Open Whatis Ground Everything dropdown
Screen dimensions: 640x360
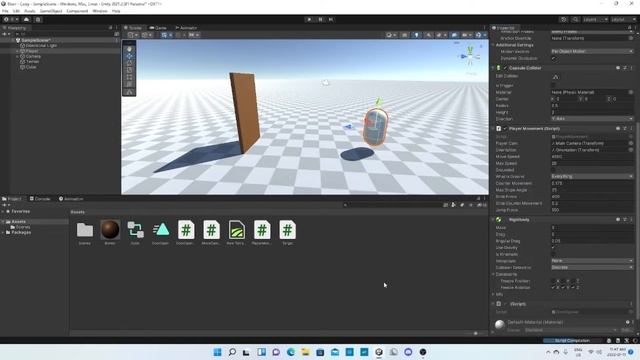pyautogui.click(x=592, y=176)
